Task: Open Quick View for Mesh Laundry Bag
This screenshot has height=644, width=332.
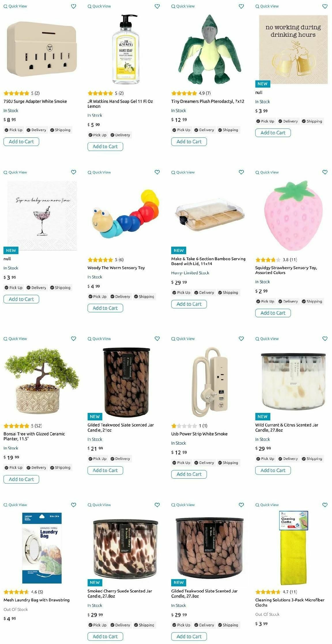Action: tap(15, 505)
